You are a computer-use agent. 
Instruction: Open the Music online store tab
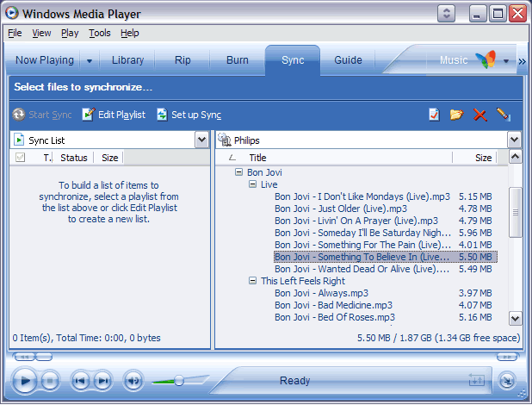(x=454, y=60)
